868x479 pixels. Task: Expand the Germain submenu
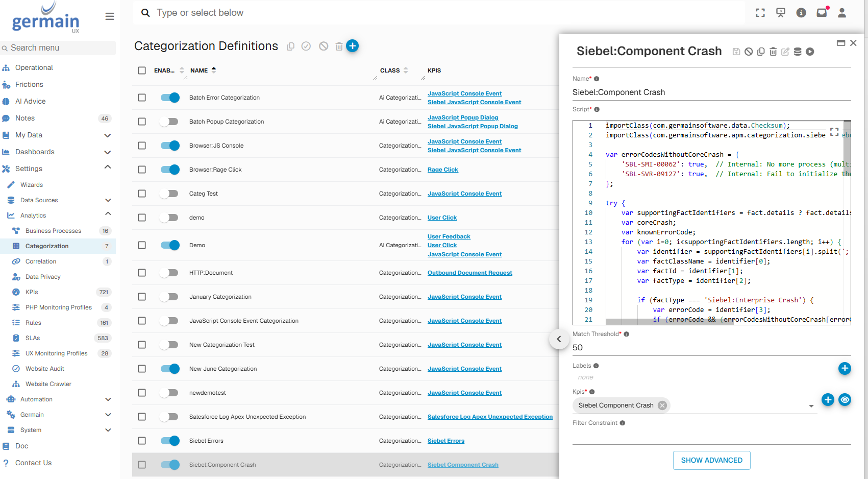[108, 415]
